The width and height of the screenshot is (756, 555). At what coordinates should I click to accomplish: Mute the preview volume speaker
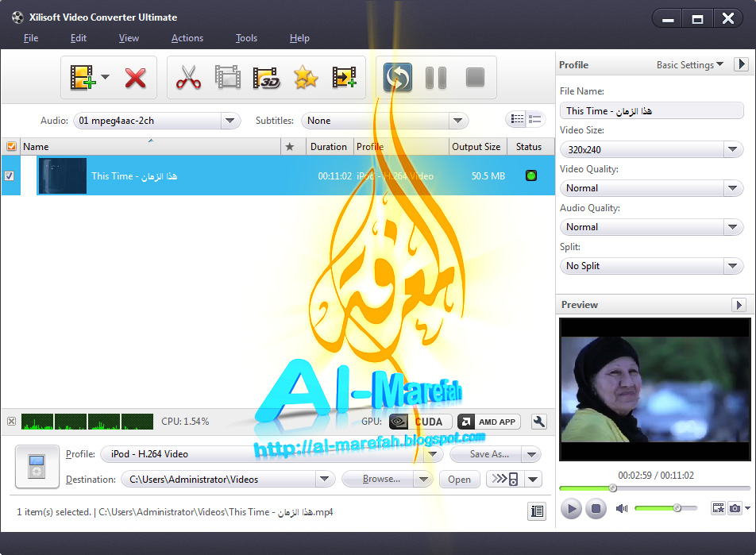point(622,508)
